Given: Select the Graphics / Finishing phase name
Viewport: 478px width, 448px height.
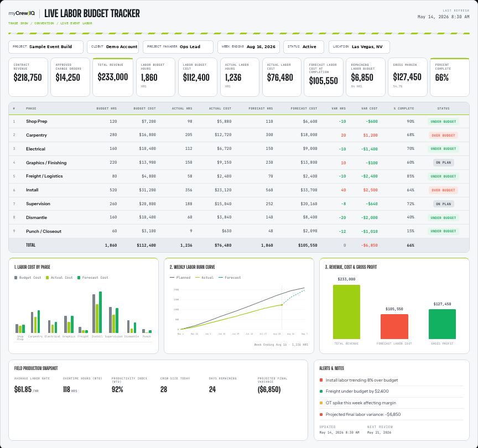Looking at the screenshot, I should 46,163.
